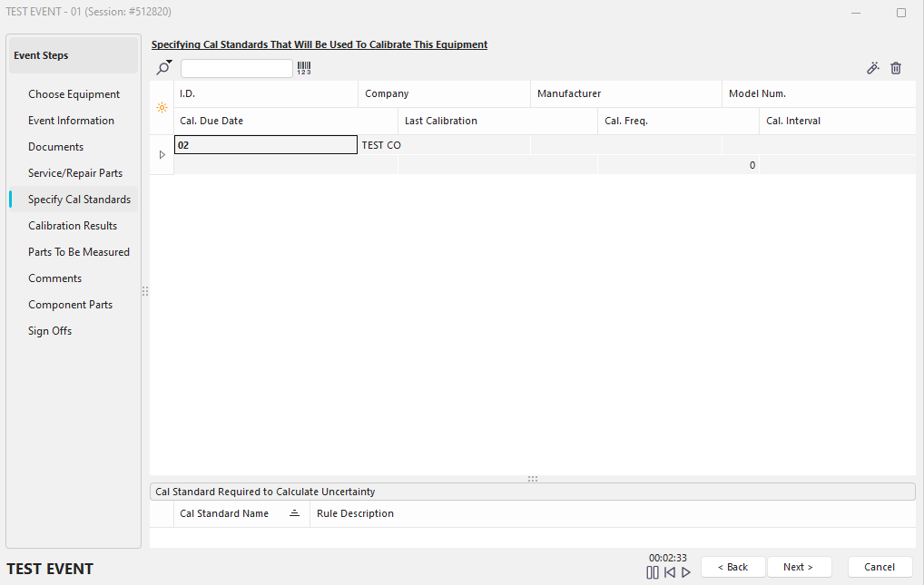Go to Calibration Results step
Viewport: 924px width, 585px height.
pyautogui.click(x=73, y=226)
